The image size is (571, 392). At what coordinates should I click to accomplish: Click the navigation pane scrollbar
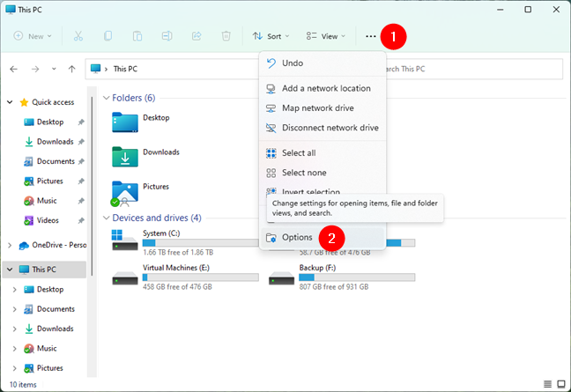(x=93, y=186)
